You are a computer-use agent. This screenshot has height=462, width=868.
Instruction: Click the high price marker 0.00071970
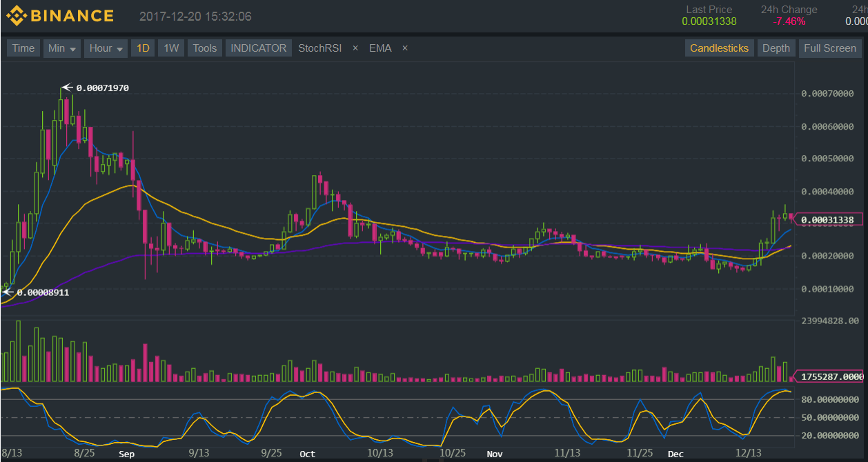pos(102,88)
